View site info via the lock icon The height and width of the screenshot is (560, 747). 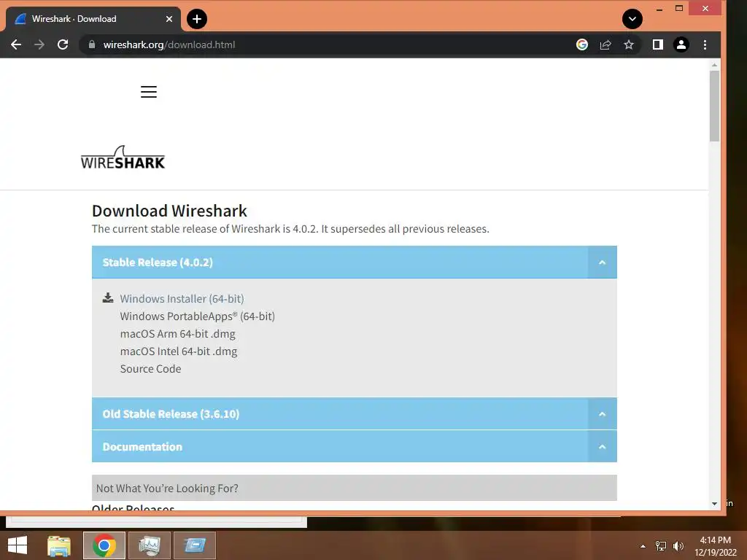(92, 44)
